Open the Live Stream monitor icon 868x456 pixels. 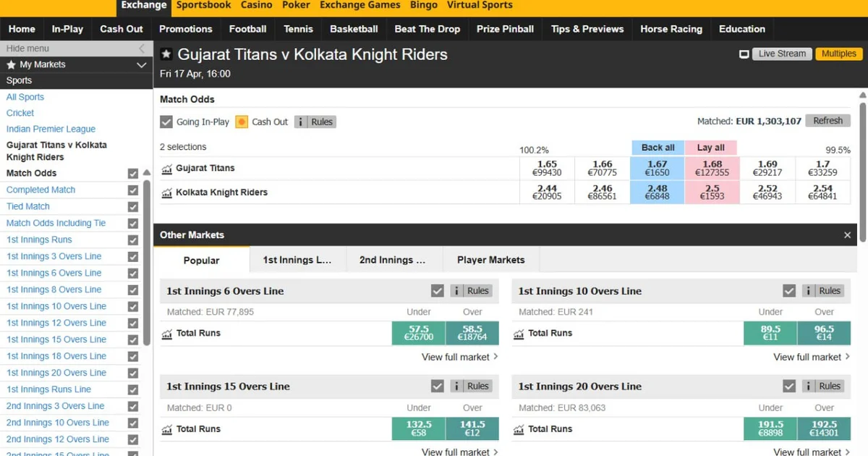pos(744,53)
